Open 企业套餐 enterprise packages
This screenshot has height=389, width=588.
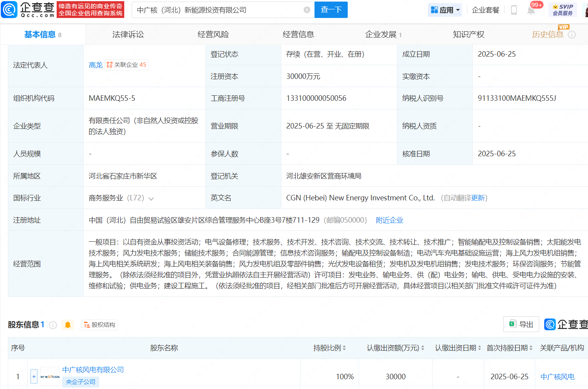(486, 10)
